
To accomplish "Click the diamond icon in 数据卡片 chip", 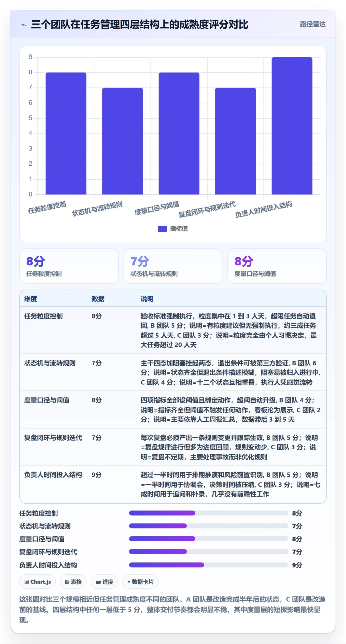I will tap(129, 582).
